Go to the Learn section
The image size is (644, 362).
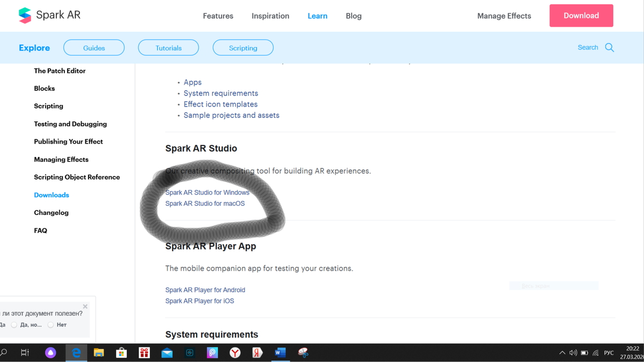click(x=317, y=16)
